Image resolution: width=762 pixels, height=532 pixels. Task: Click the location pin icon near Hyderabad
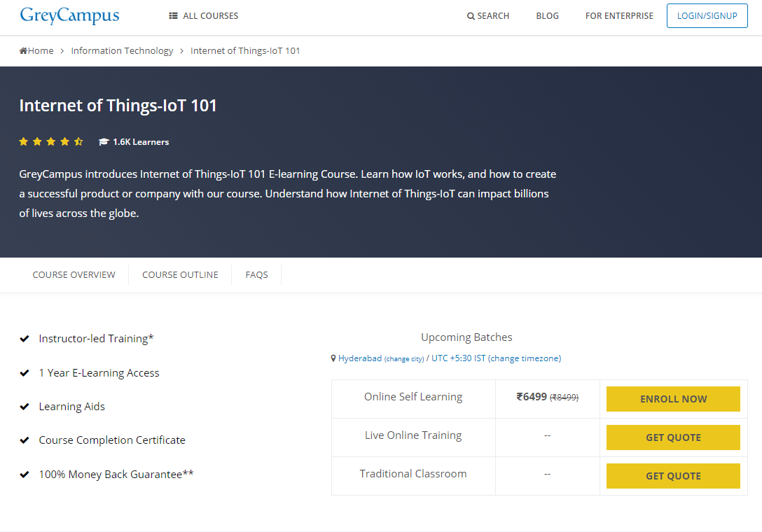pyautogui.click(x=333, y=358)
